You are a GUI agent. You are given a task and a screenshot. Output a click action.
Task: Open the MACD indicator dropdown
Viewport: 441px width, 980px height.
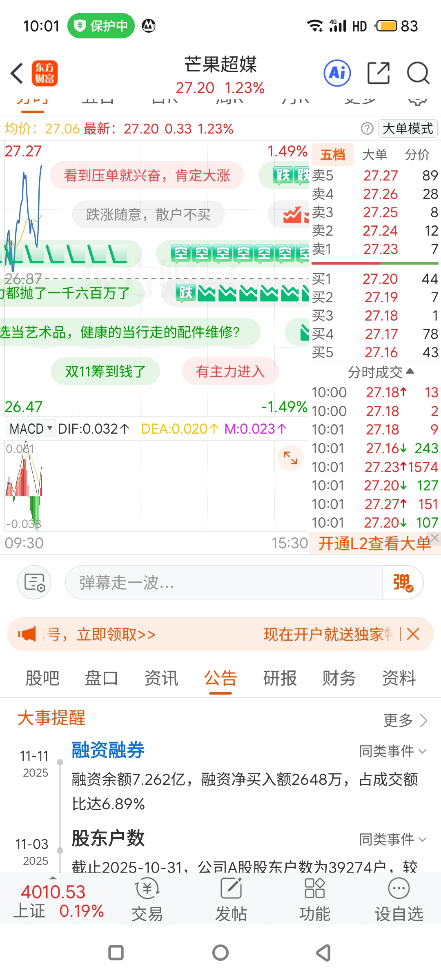31,429
